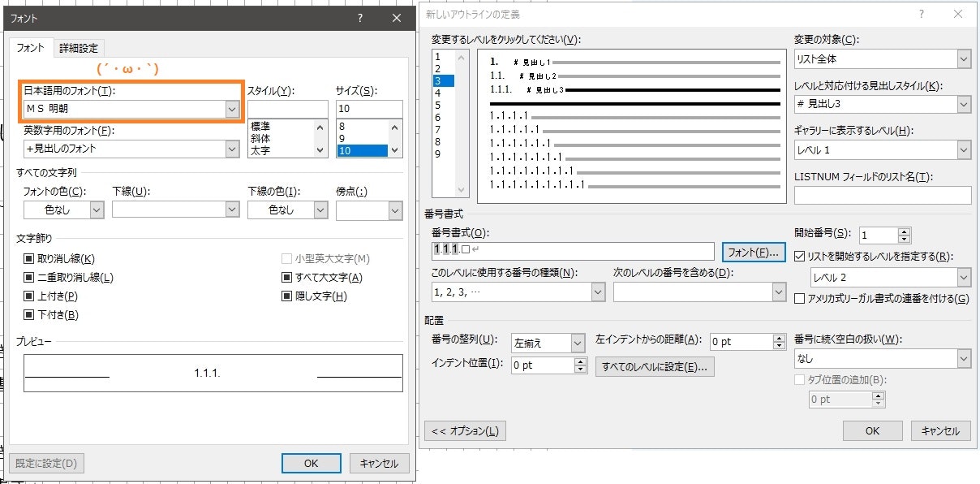This screenshot has height=484, width=980.
Task: Open the レベル 2 restart level dropdown
Action: point(964,278)
